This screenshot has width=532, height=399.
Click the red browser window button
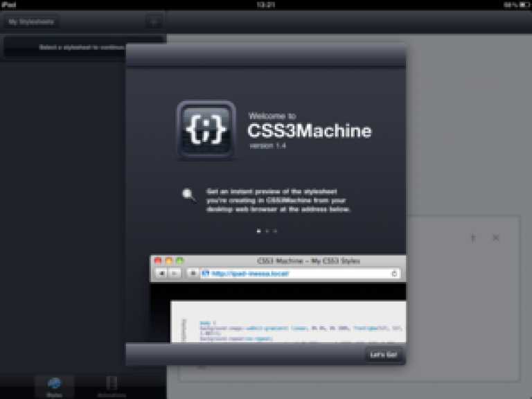click(x=158, y=261)
